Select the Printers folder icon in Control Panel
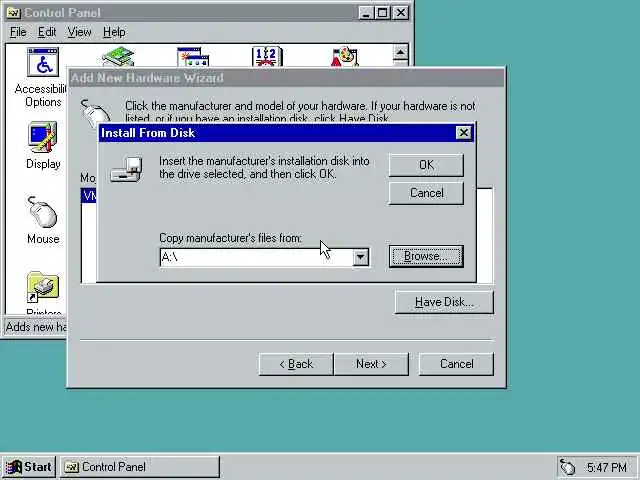This screenshot has height=480, width=640. click(42, 287)
